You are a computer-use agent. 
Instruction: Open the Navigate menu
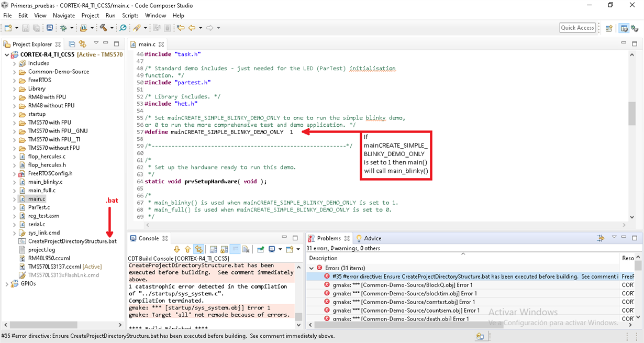(63, 16)
